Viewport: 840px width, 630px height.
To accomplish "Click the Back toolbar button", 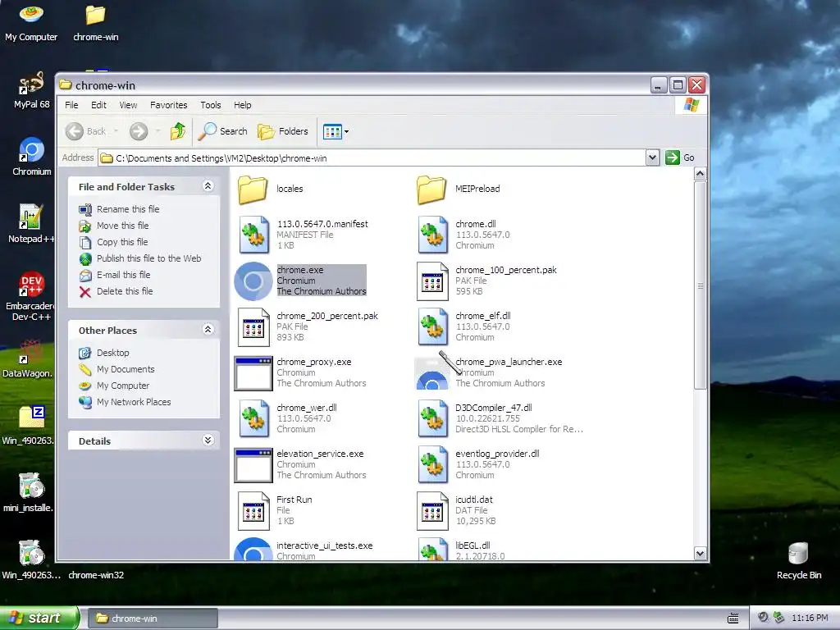I will coord(86,131).
